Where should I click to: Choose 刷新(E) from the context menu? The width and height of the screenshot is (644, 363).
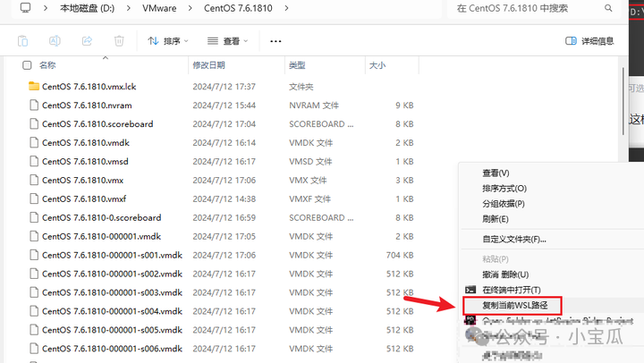point(495,219)
